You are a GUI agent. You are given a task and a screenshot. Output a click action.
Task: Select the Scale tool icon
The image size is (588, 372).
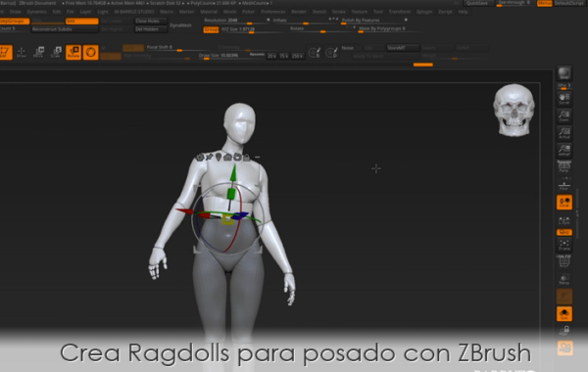tap(56, 52)
